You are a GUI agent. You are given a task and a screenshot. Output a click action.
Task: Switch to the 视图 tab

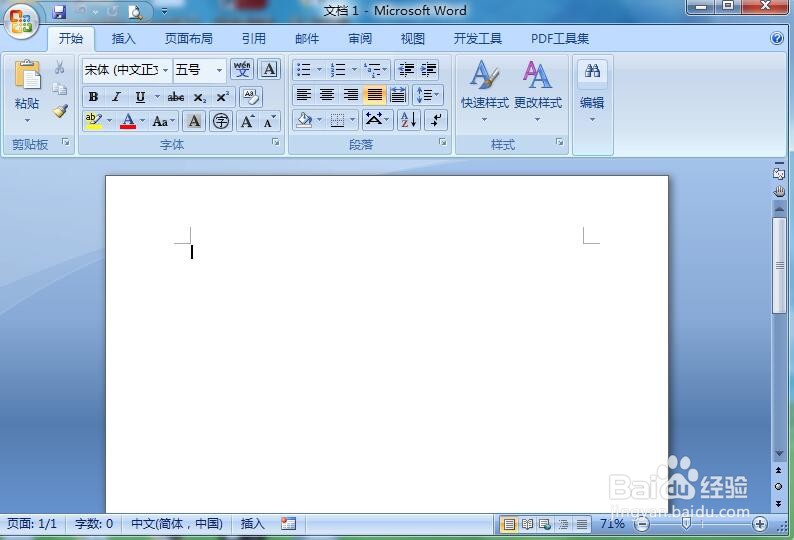coord(413,38)
